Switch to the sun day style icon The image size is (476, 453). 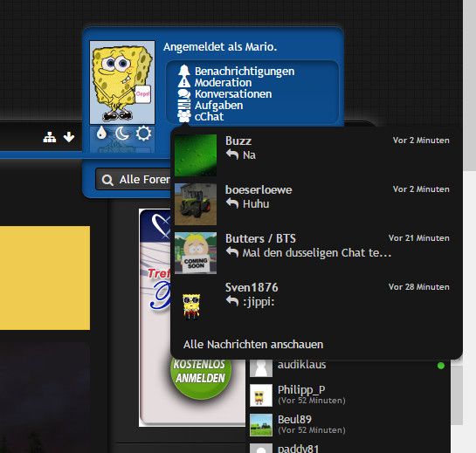point(143,134)
